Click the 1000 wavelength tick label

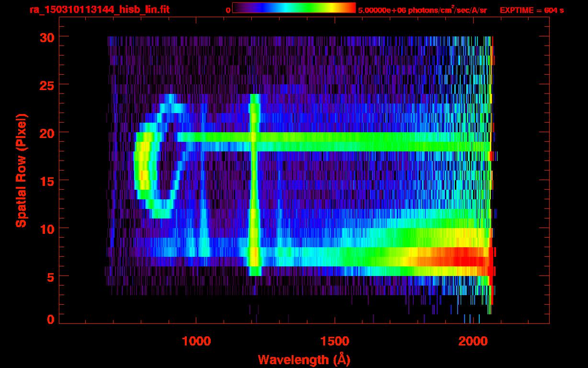pyautogui.click(x=196, y=341)
